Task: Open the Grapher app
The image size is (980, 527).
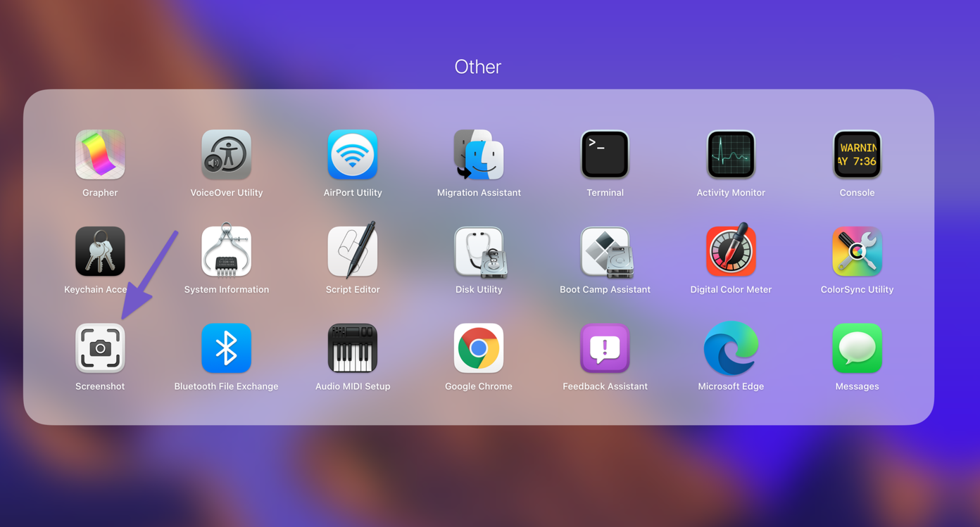Action: [100, 154]
